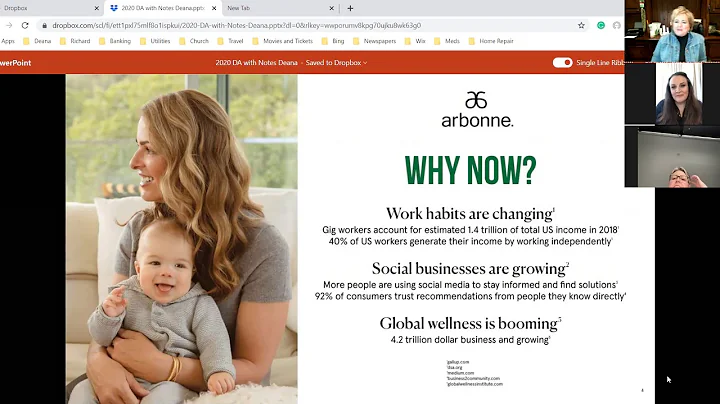This screenshot has width=720, height=404.
Task: Open the Home Repair bookmarks folder
Action: 491,41
